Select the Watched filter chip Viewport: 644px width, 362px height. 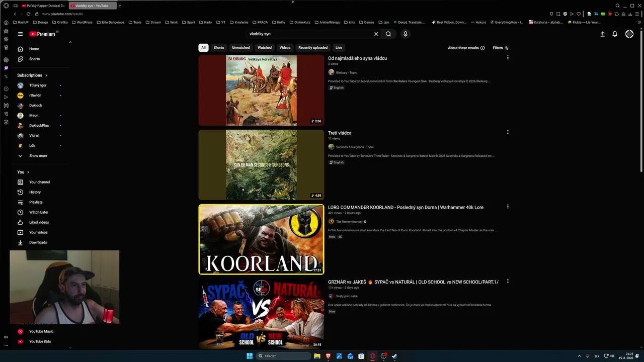[x=265, y=48]
